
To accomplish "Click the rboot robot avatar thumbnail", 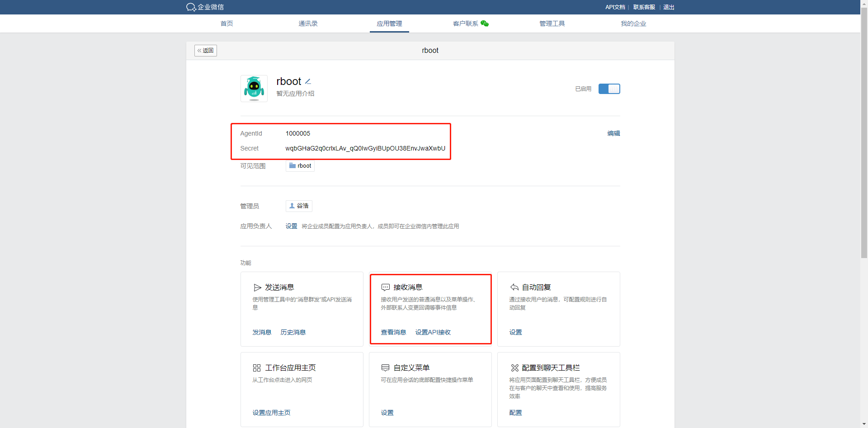I will coord(254,89).
